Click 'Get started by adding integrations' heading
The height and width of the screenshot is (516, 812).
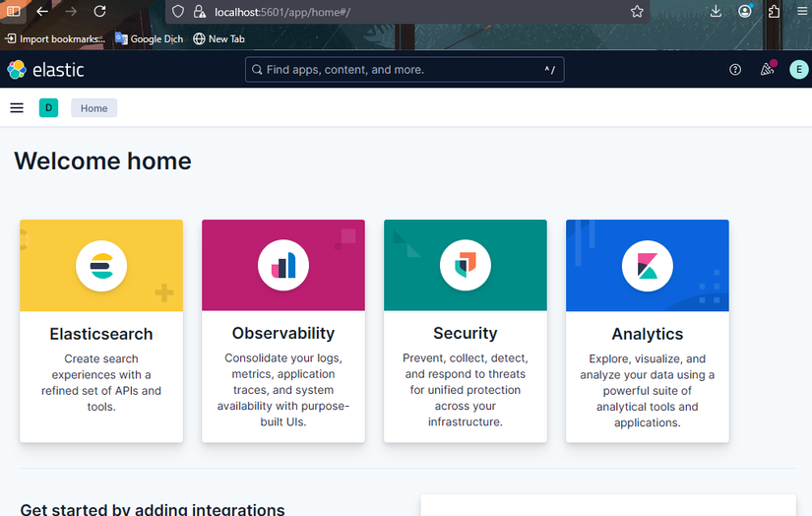click(153, 509)
